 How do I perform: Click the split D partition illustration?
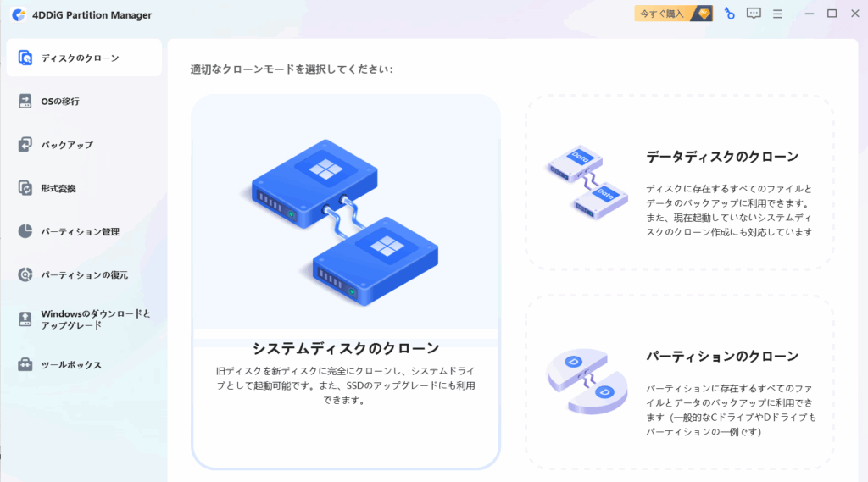point(587,380)
